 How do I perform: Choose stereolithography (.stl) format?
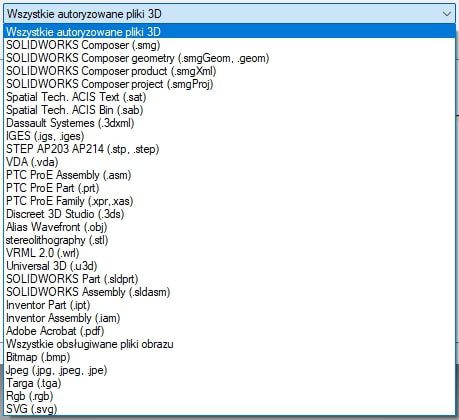click(229, 240)
